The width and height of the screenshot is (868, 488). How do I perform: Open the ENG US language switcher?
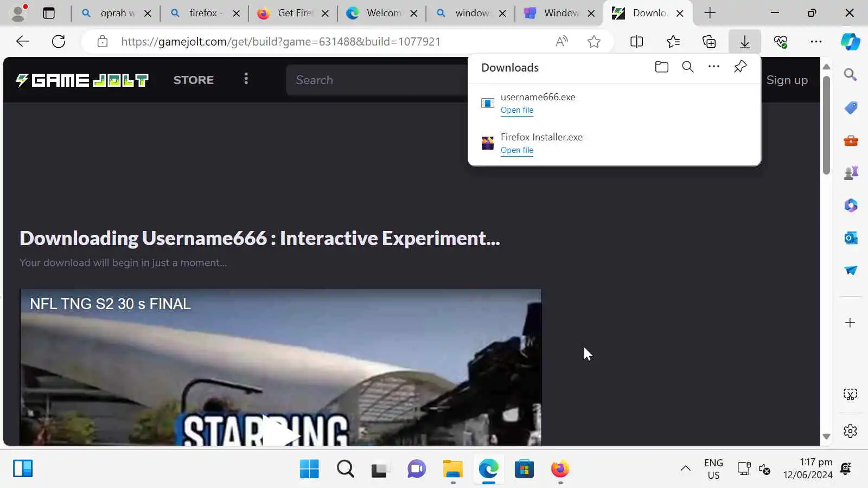click(x=713, y=469)
